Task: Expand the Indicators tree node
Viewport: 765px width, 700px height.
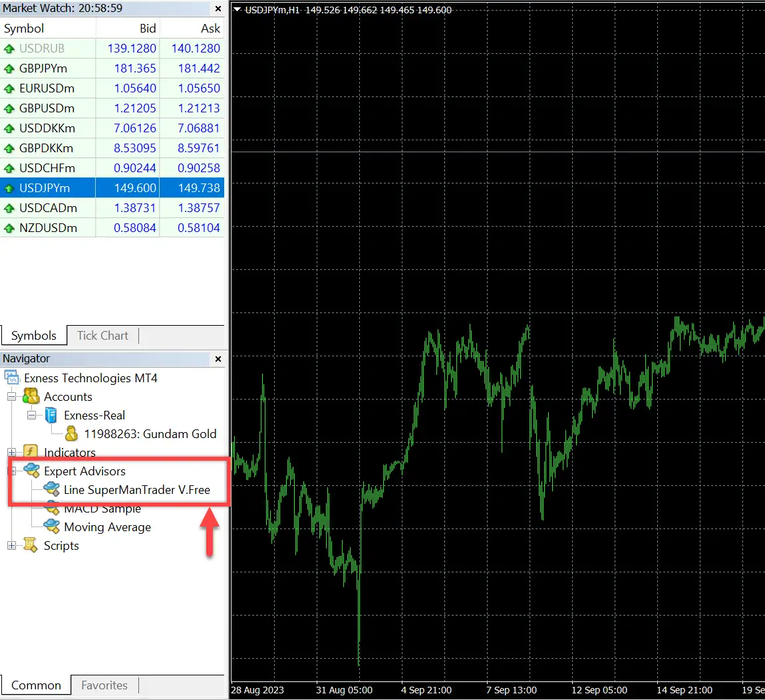Action: coord(11,453)
